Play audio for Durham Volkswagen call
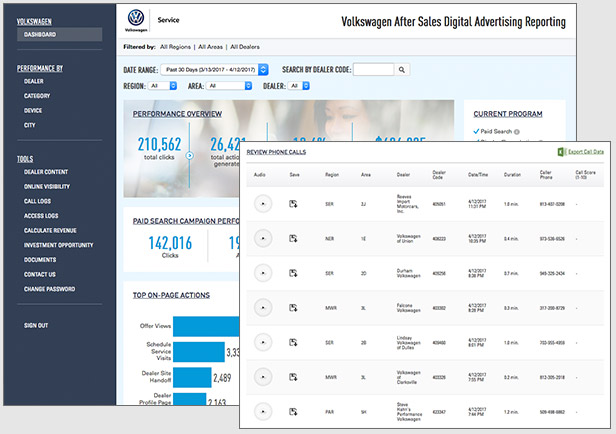This screenshot has width=616, height=434. click(263, 273)
